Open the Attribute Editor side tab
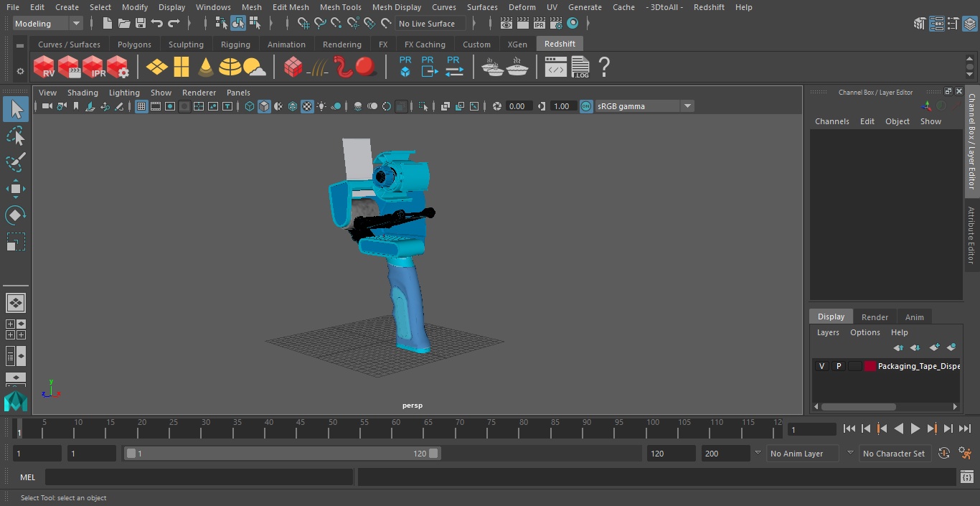The width and height of the screenshot is (980, 506). point(971,235)
